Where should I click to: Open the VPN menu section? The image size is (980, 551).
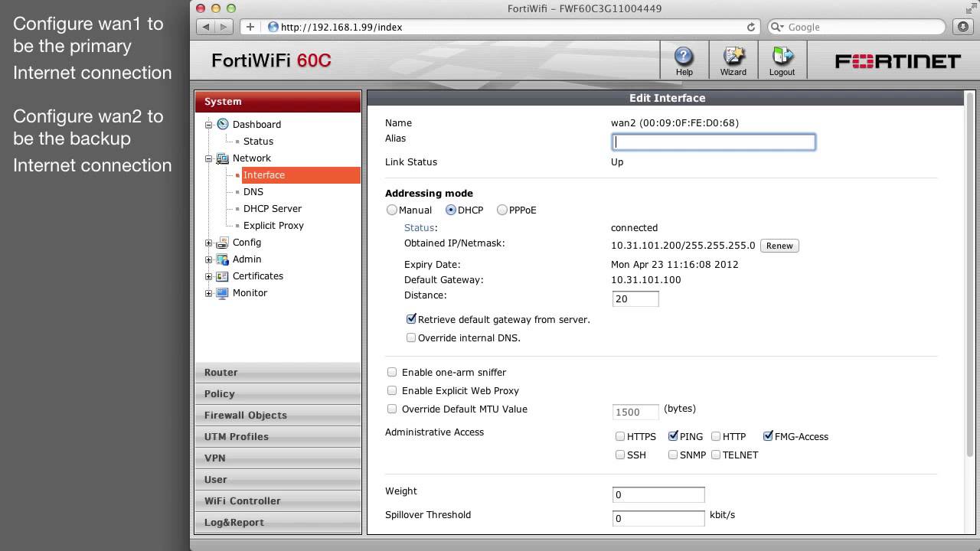[x=278, y=458]
